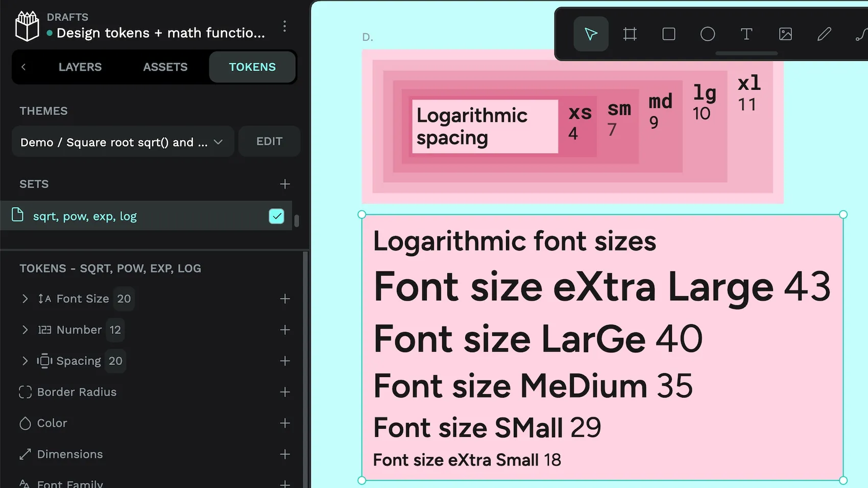Click the Color token category
Image resolution: width=868 pixels, height=488 pixels.
pos(52,423)
